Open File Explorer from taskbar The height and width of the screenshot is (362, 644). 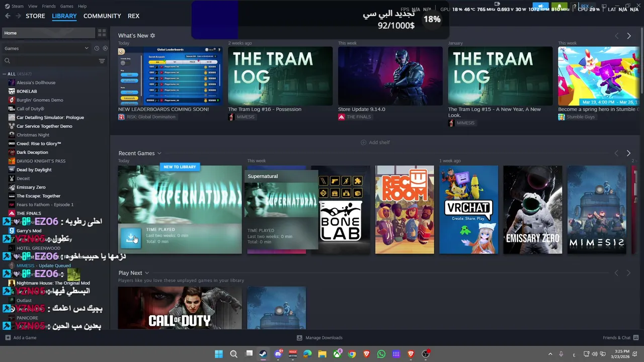pyautogui.click(x=322, y=354)
